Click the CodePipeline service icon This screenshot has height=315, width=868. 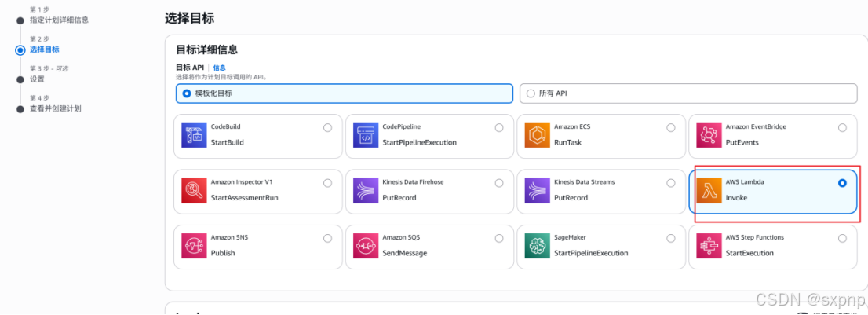click(x=366, y=135)
